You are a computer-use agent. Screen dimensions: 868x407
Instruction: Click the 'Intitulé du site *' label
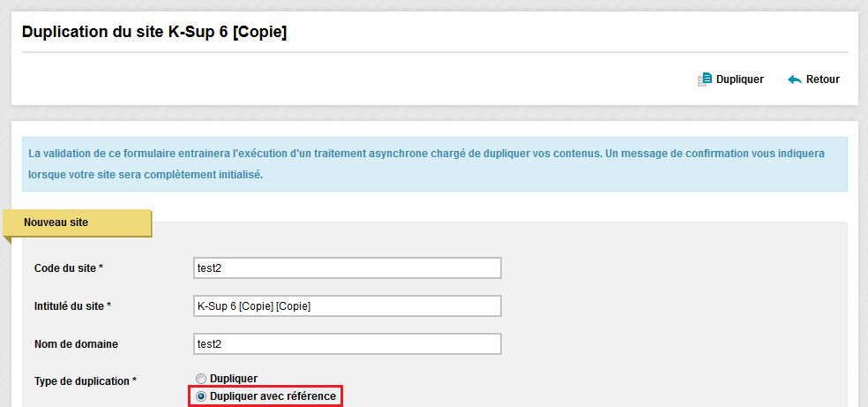click(x=72, y=305)
